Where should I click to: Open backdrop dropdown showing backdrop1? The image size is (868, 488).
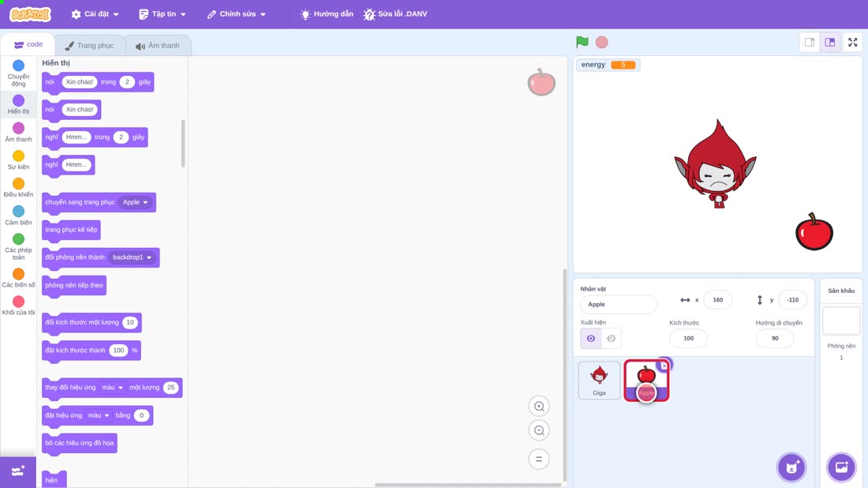pyautogui.click(x=132, y=257)
